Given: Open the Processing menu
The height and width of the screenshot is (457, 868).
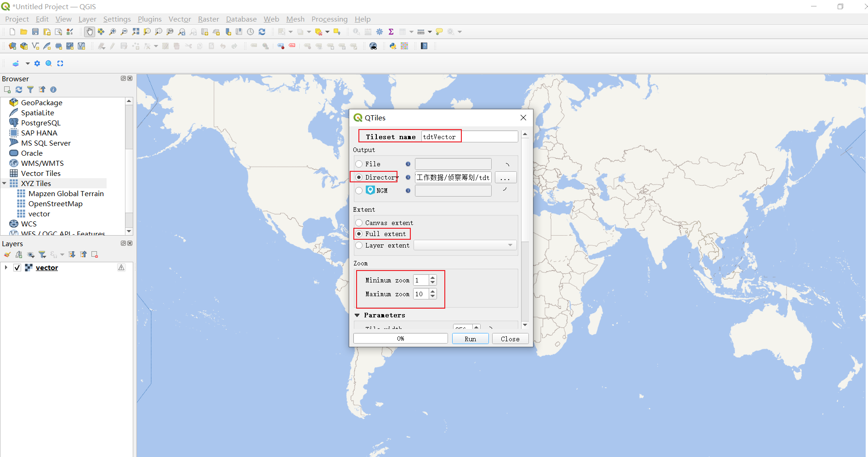Looking at the screenshot, I should (329, 19).
